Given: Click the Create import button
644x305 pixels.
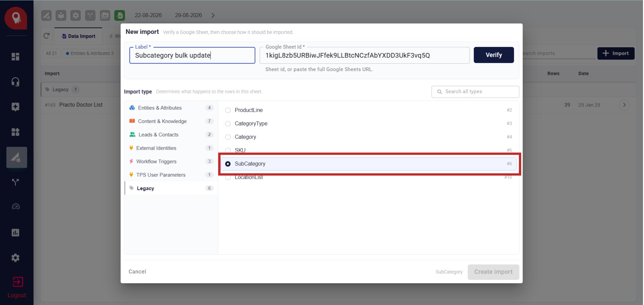Looking at the screenshot, I should [x=493, y=272].
